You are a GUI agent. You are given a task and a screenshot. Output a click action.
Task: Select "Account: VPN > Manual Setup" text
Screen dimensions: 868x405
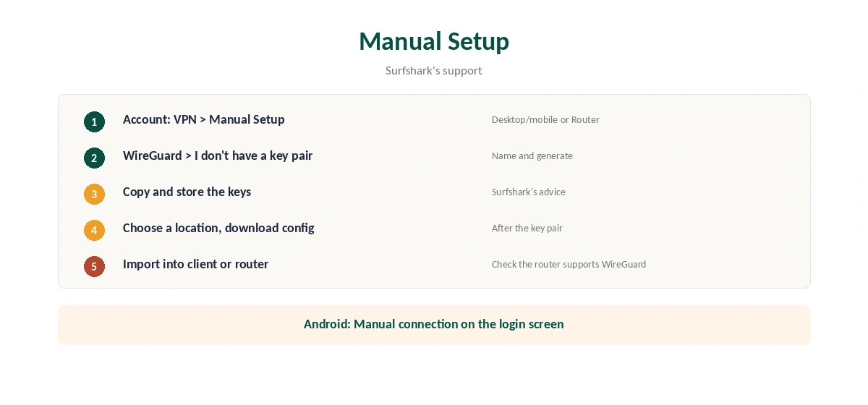(204, 119)
